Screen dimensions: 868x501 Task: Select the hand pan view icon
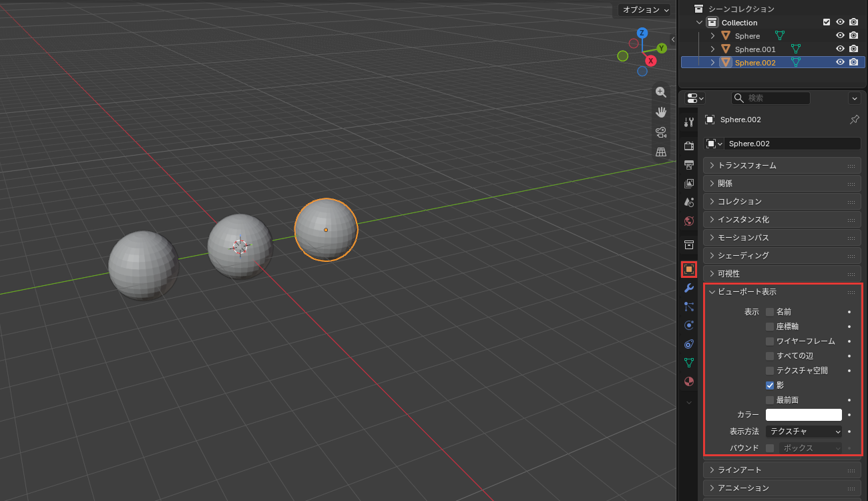pos(661,112)
